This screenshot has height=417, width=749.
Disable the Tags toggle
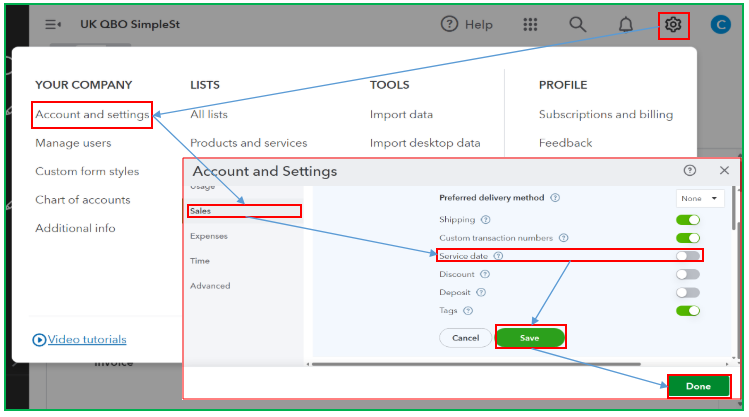coord(688,310)
